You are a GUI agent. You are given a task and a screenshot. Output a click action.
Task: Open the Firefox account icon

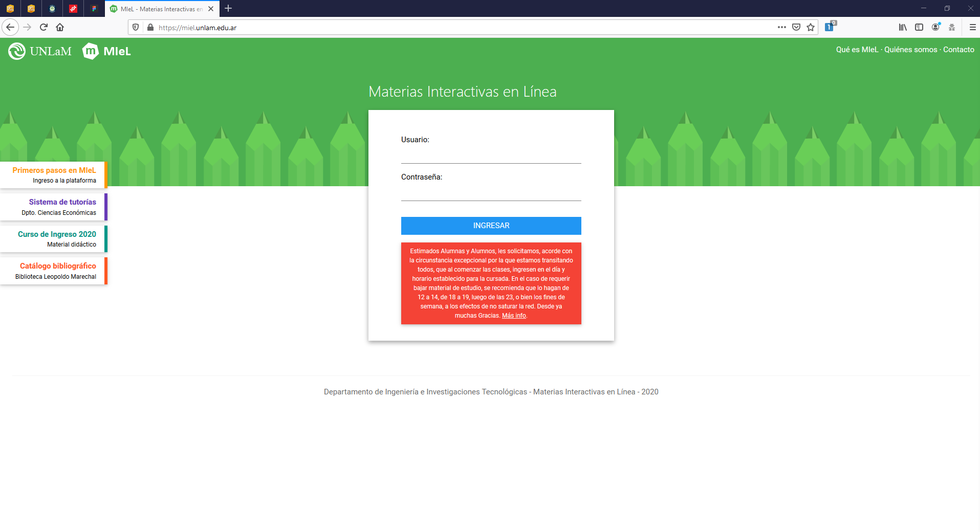click(936, 27)
